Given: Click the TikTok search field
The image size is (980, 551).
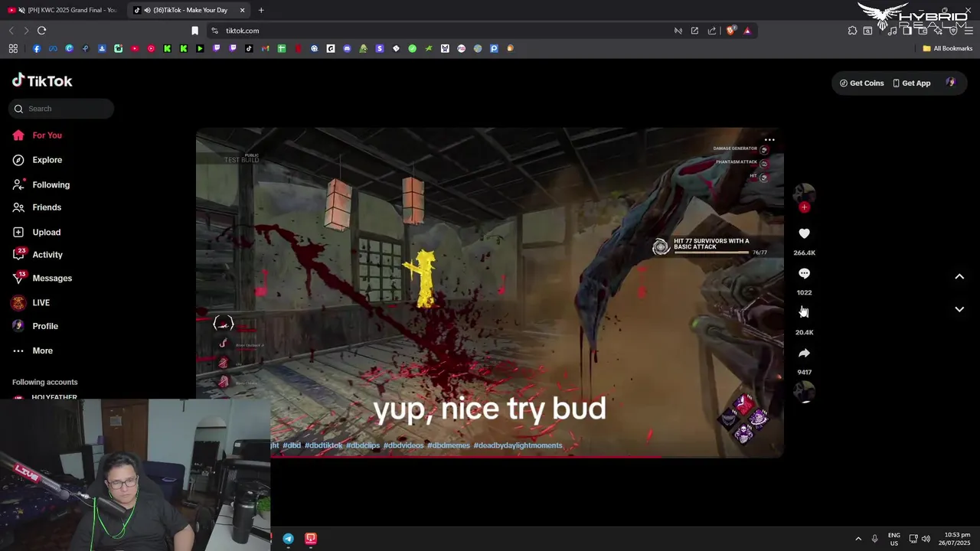Looking at the screenshot, I should [x=61, y=109].
